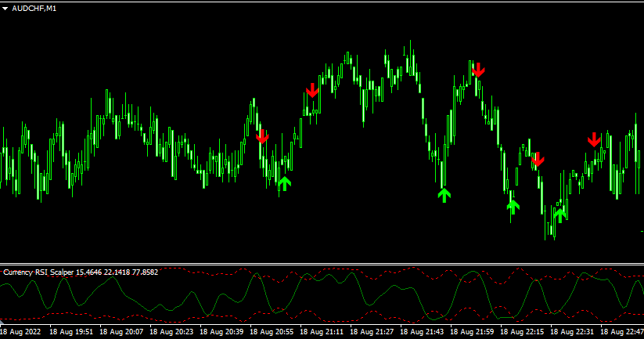
Task: Click the chart shift triangle at bottom-left
Action: click(3, 323)
